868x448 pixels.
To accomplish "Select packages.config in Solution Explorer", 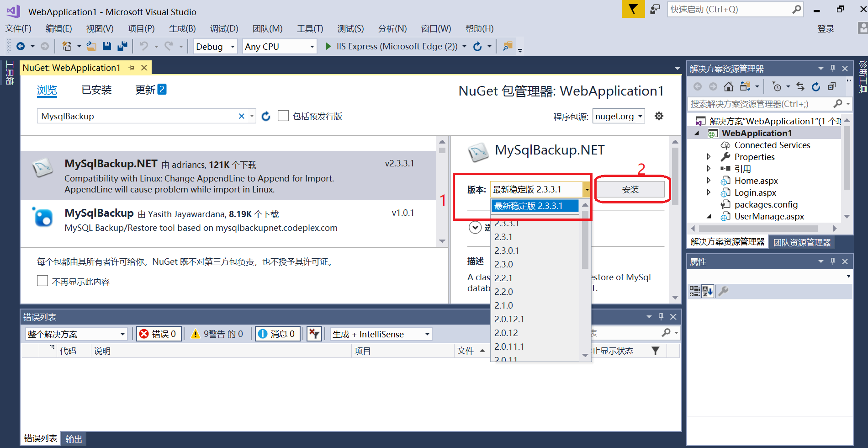I will 766,204.
